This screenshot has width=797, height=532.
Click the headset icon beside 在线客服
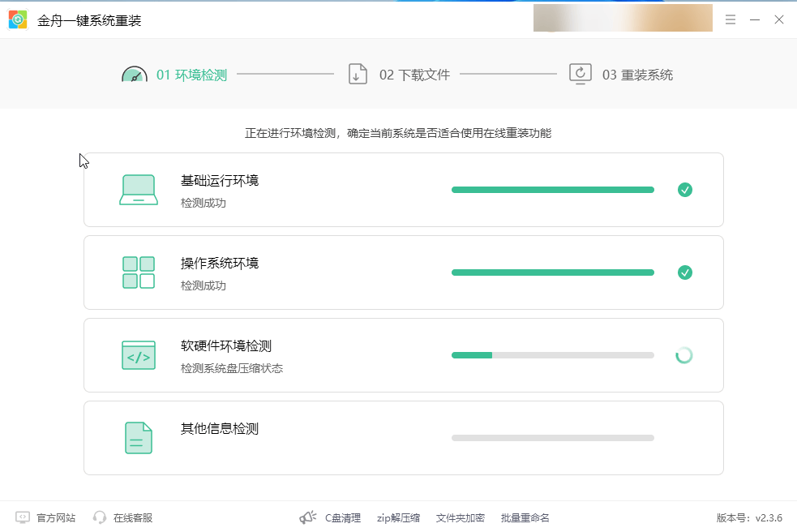tap(100, 517)
